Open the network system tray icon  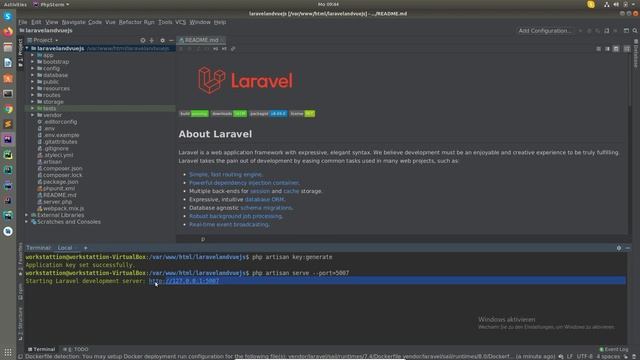[x=607, y=4]
